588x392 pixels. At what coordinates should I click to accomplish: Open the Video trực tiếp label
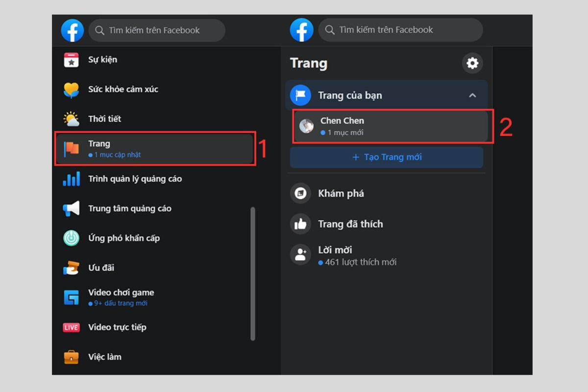[117, 327]
